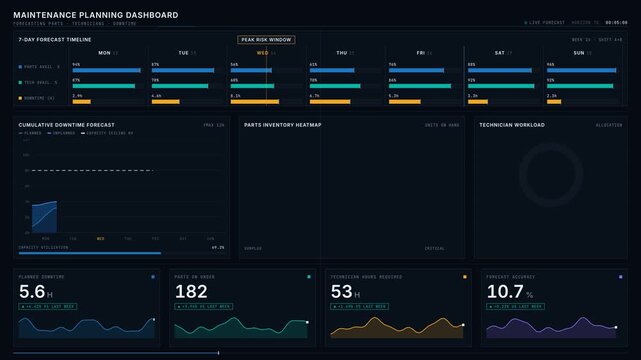Screen dimensions: 641x360
Task: Click the Maintenance Planning Dashboard heading
Action: coord(96,15)
